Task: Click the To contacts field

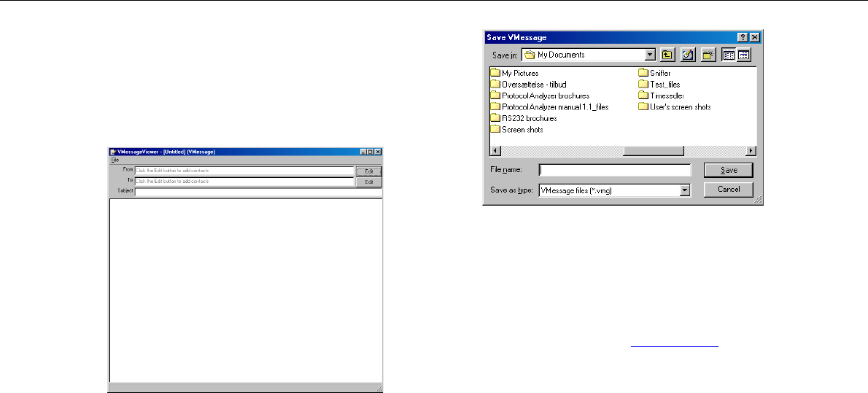Action: (244, 181)
